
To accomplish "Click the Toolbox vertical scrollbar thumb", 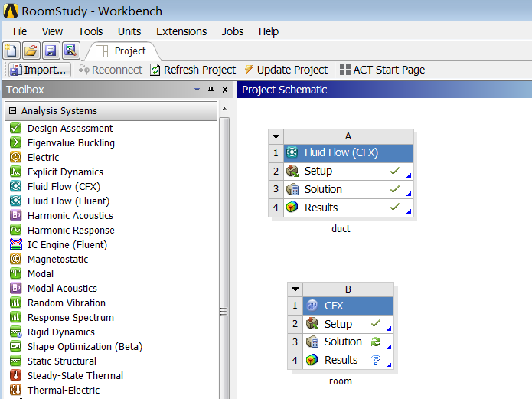I will [x=224, y=258].
